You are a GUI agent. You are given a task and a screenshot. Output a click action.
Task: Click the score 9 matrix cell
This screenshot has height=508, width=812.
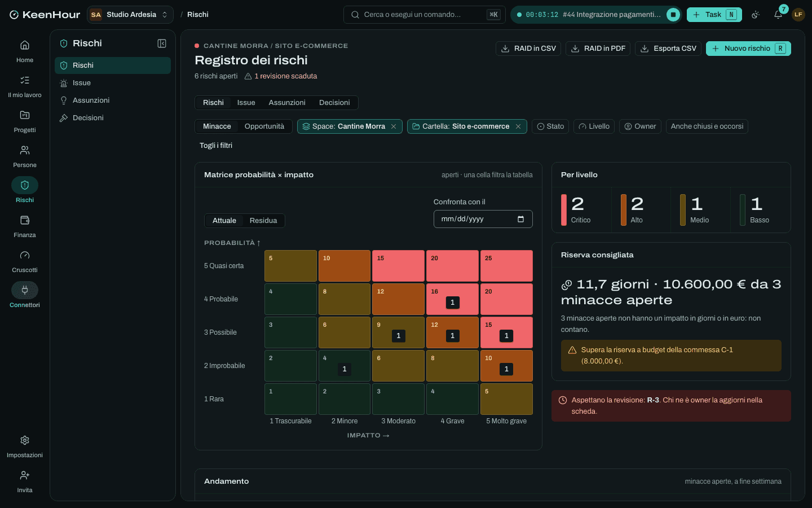398,332
